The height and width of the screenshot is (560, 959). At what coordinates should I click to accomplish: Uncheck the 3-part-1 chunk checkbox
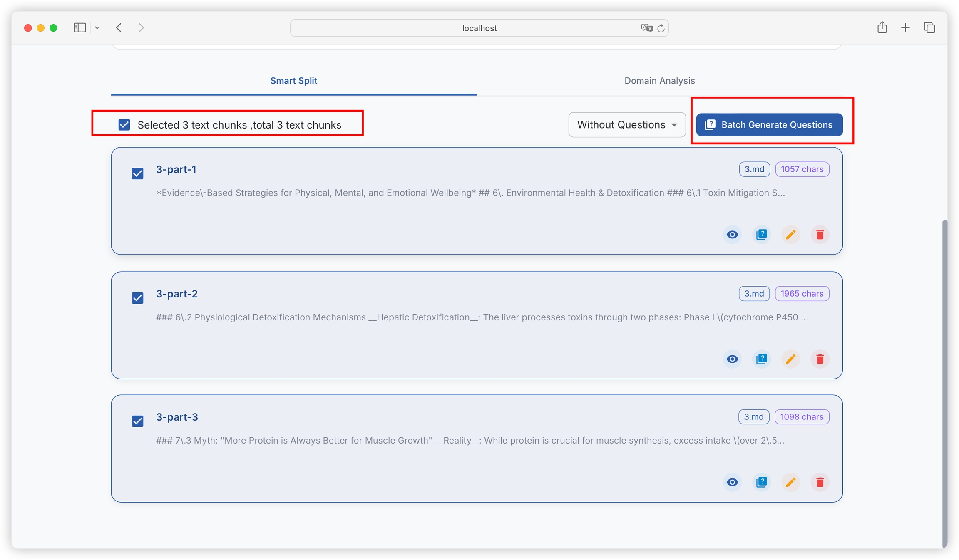pyautogui.click(x=137, y=173)
